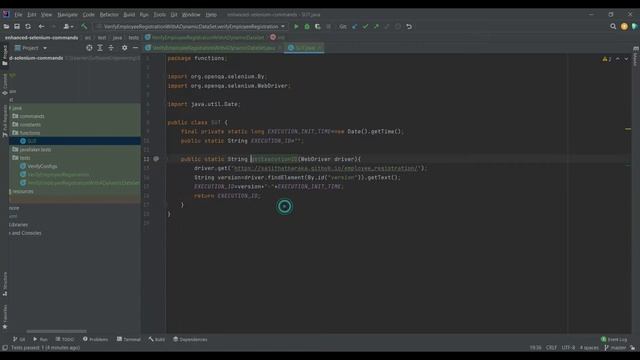This screenshot has height=360, width=640.
Task: Click the green Run button
Action: click(296, 27)
